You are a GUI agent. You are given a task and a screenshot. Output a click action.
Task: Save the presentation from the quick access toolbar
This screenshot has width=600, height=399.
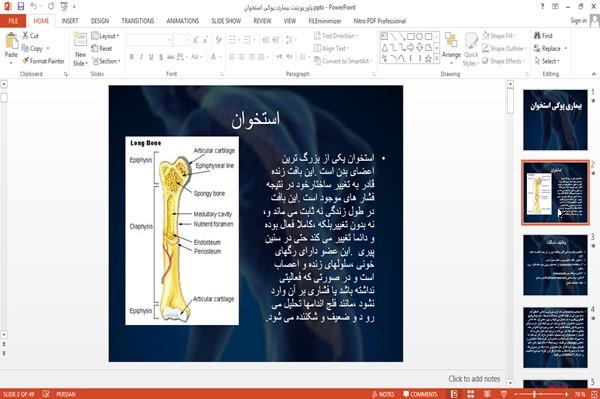(21, 7)
